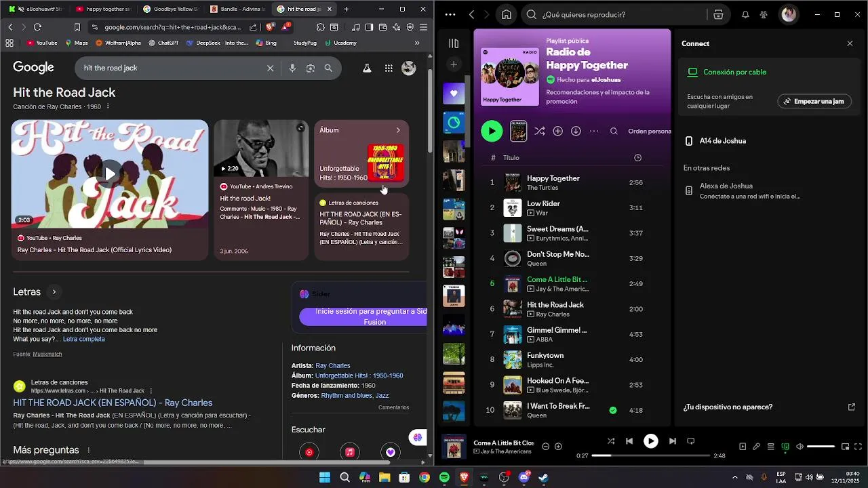Screen dimensions: 868x488
Task: Clear the Google search box text
Action: pyautogui.click(x=270, y=68)
